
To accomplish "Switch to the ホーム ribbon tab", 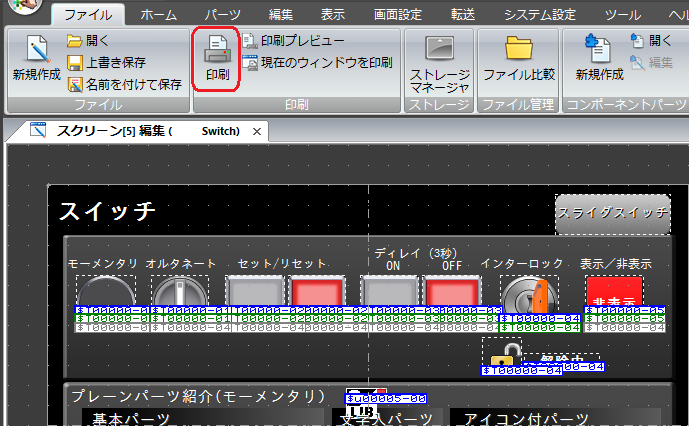I will [158, 15].
